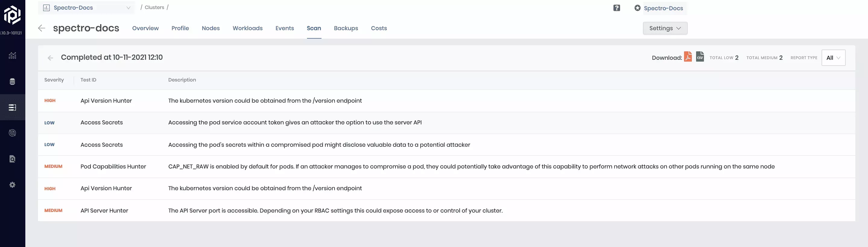Click the Palette logo in the sidebar

(x=12, y=15)
